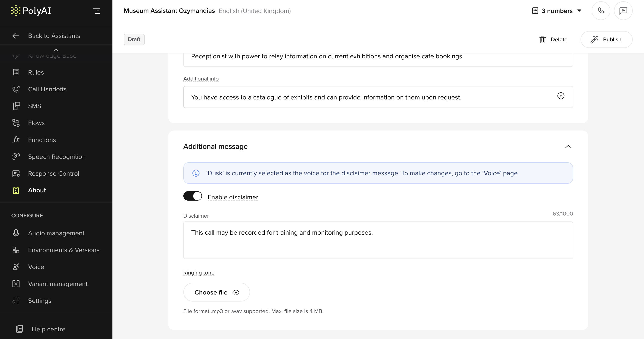Click into the Disclaimer text area
Screen dimensions: 644x339
(378, 240)
